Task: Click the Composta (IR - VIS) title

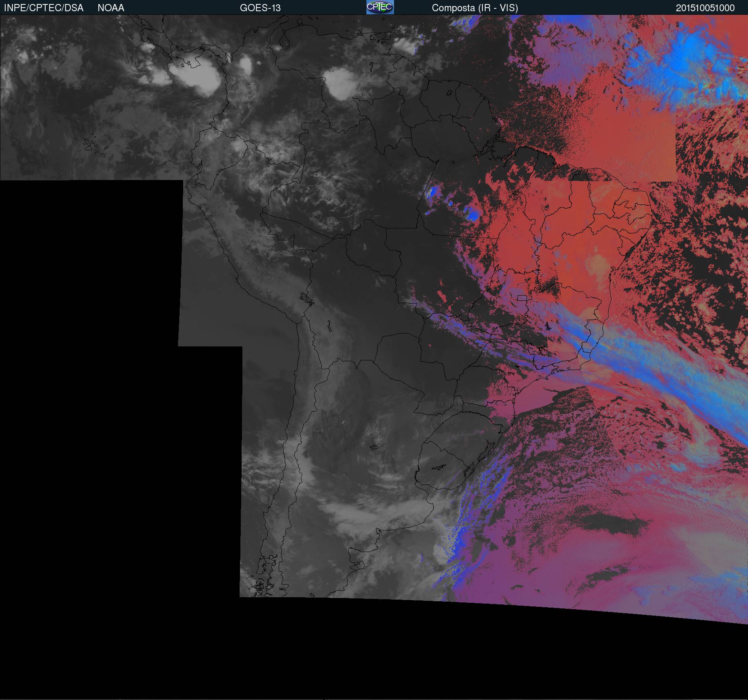Action: click(x=475, y=8)
